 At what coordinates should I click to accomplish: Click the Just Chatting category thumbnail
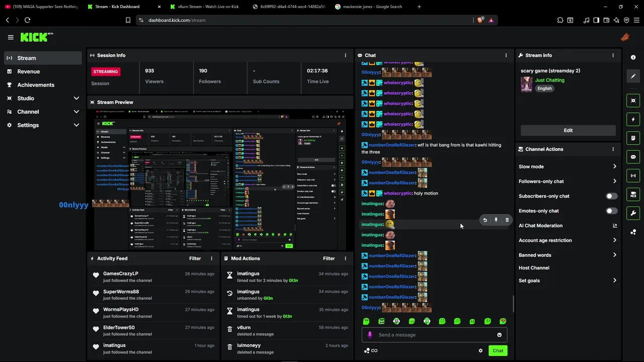pos(526,84)
